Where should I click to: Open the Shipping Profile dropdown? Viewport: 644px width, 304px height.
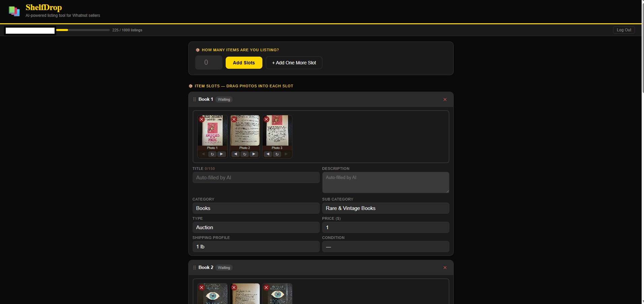point(256,247)
